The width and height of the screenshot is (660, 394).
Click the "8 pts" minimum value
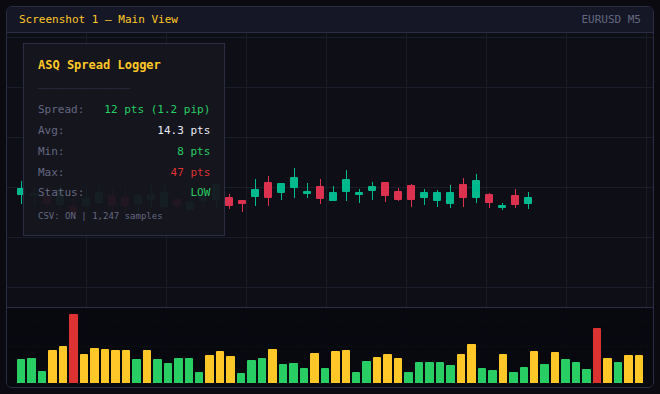point(194,151)
